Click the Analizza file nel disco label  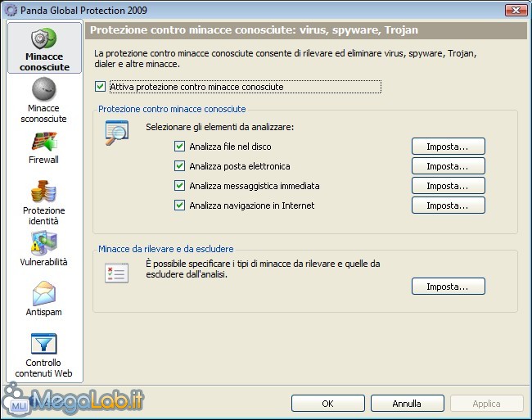click(x=230, y=147)
